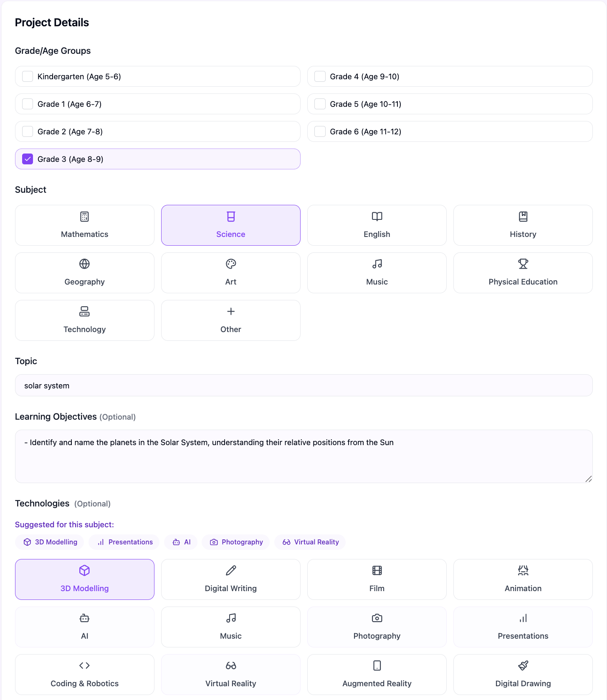This screenshot has height=700, width=607.
Task: Select Physical Education trophy icon
Action: [x=523, y=264]
